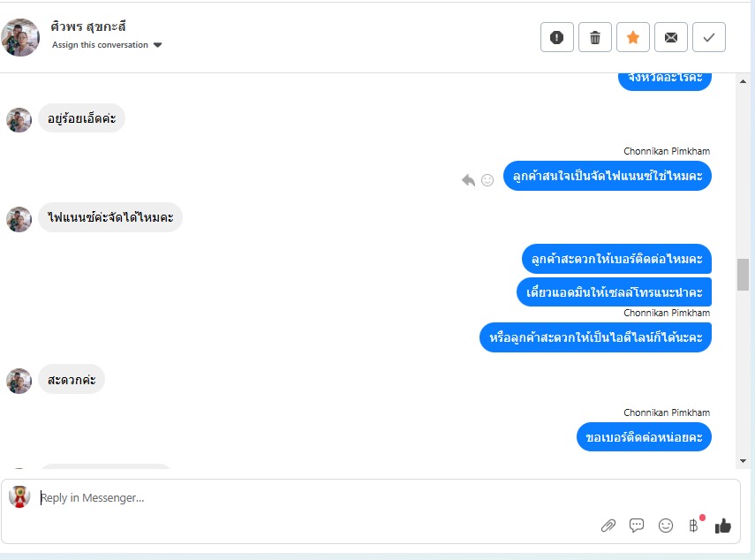Screen dimensions: 755x560
Task: Open the baht payment request icon
Action: pos(694,526)
